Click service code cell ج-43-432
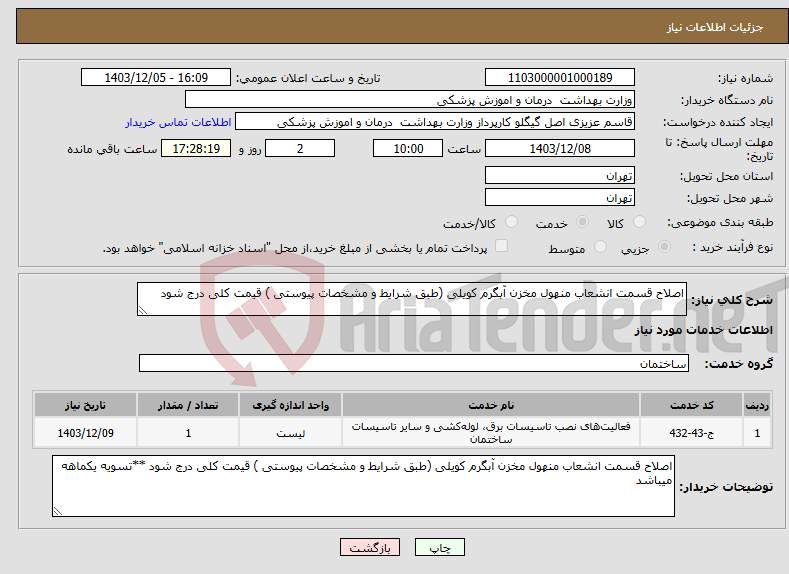 [692, 433]
